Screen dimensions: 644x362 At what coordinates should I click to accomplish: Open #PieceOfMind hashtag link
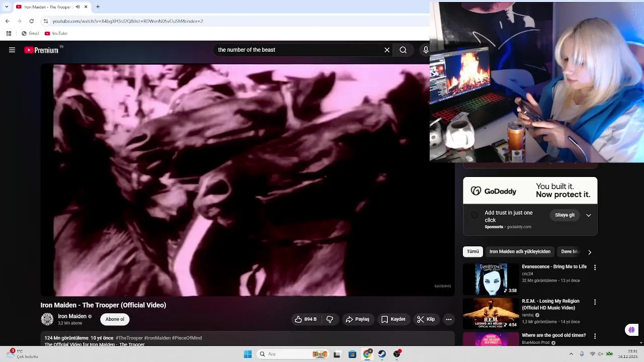[187, 338]
